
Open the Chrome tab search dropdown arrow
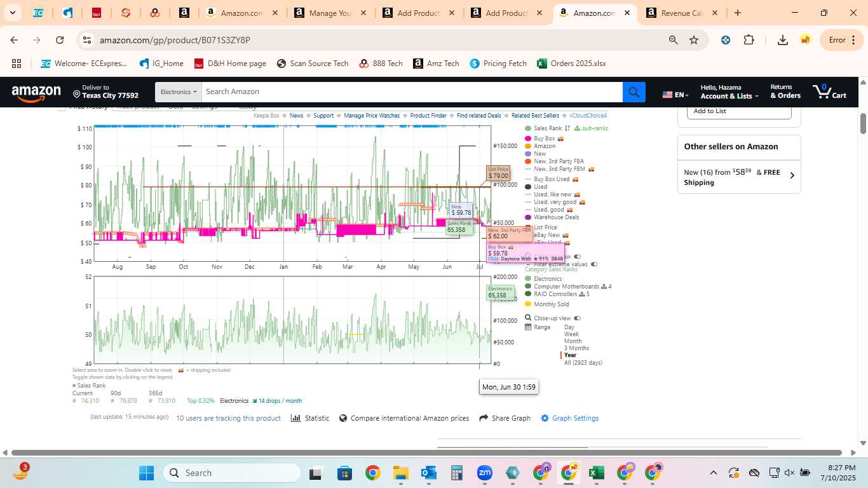tap(12, 13)
